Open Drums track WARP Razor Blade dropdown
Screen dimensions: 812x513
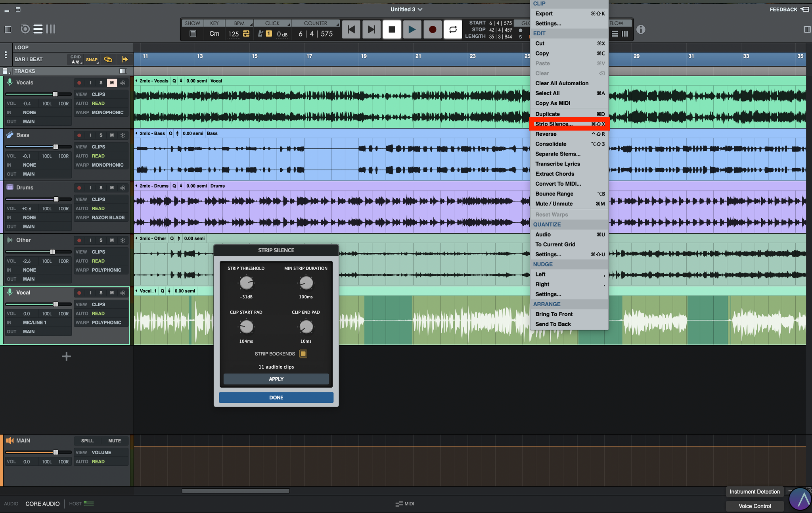point(108,217)
